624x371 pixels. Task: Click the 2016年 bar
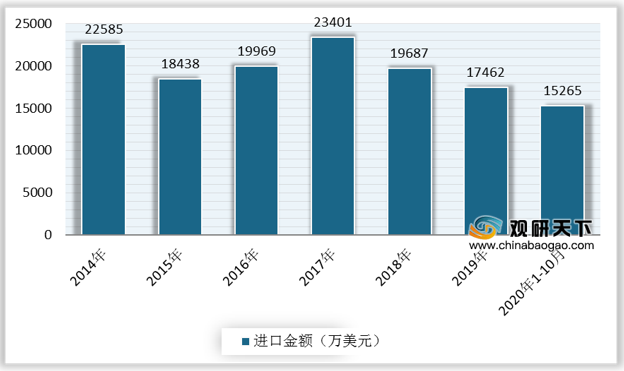pyautogui.click(x=256, y=150)
